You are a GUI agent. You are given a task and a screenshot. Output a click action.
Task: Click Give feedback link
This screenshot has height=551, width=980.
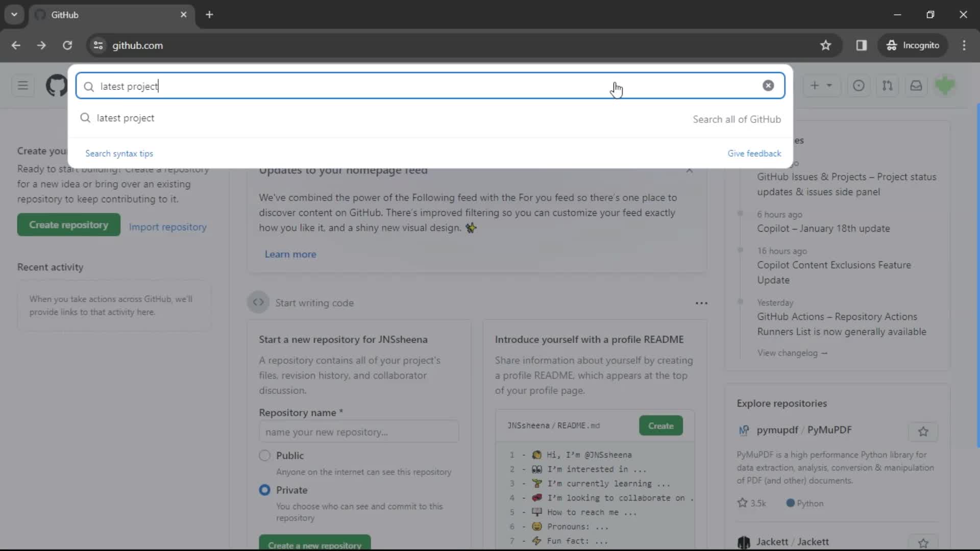coord(754,154)
